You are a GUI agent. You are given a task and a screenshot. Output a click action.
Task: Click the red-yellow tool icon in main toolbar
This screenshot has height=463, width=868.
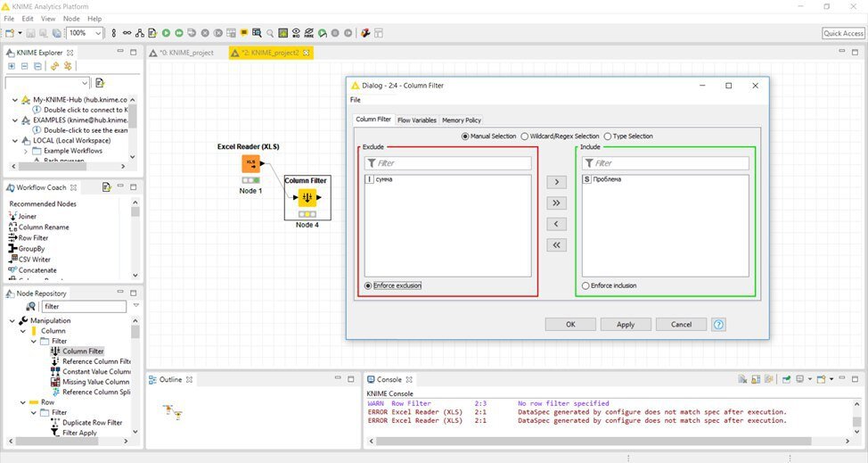[365, 33]
